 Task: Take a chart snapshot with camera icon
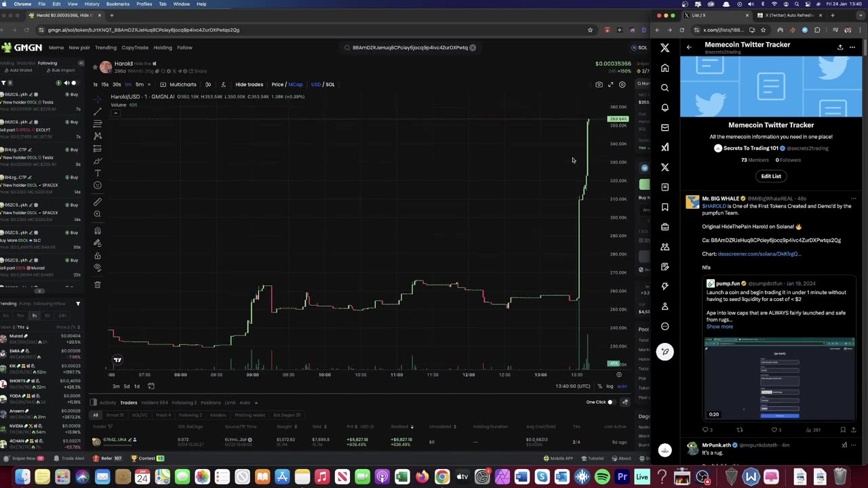tap(599, 85)
